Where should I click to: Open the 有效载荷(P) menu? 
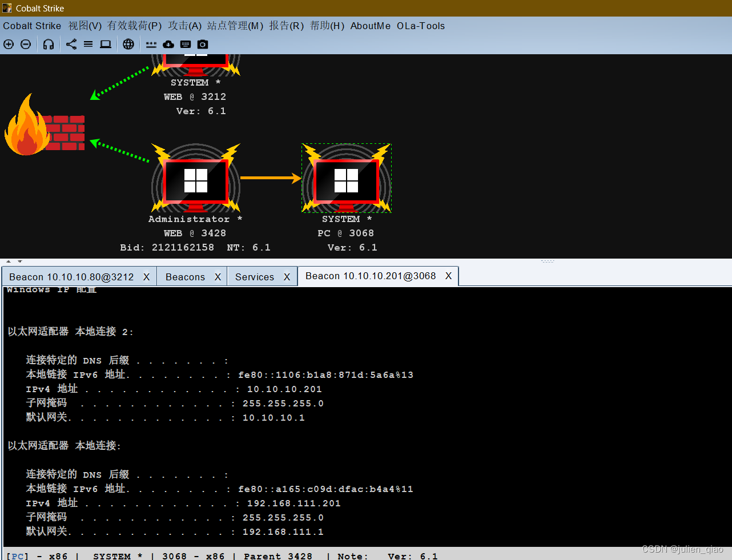click(135, 26)
